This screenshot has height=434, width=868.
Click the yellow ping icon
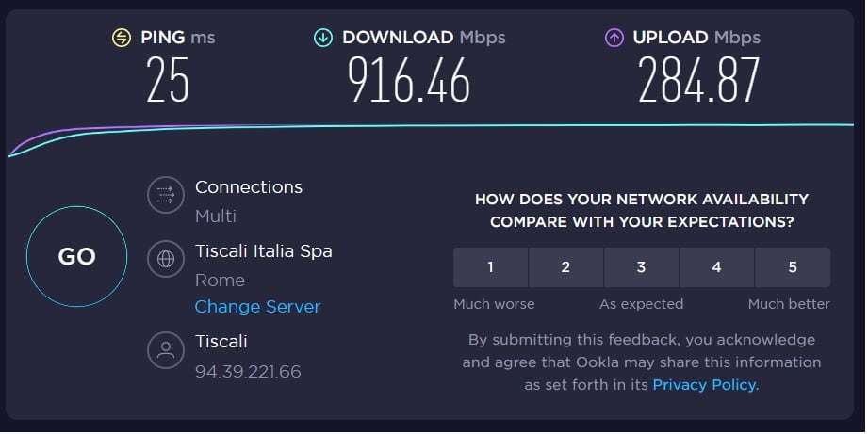point(121,38)
